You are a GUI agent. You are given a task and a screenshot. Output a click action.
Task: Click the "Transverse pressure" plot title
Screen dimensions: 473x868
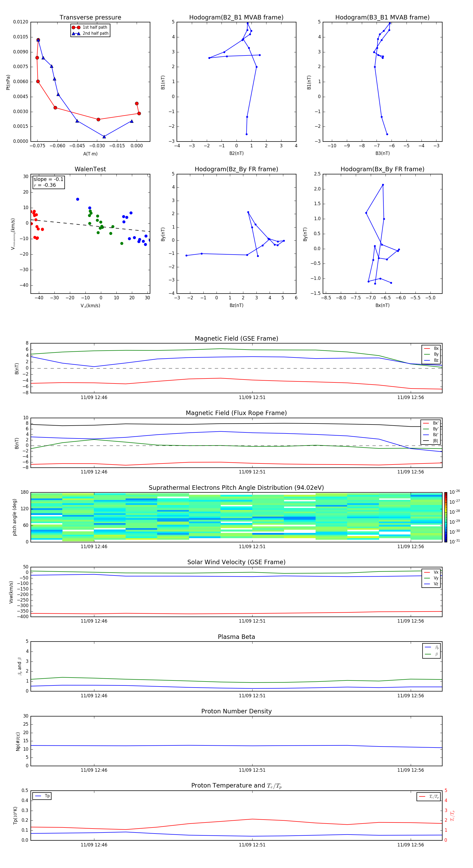click(90, 18)
